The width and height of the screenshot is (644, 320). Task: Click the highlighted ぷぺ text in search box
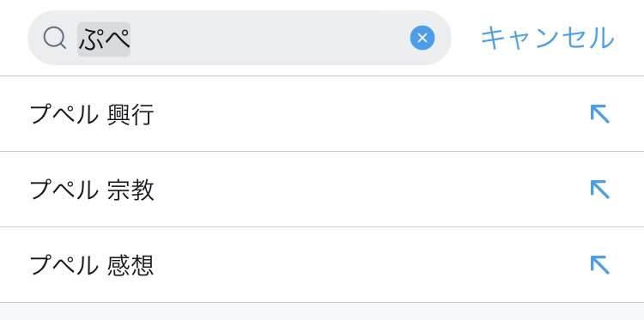(x=104, y=39)
